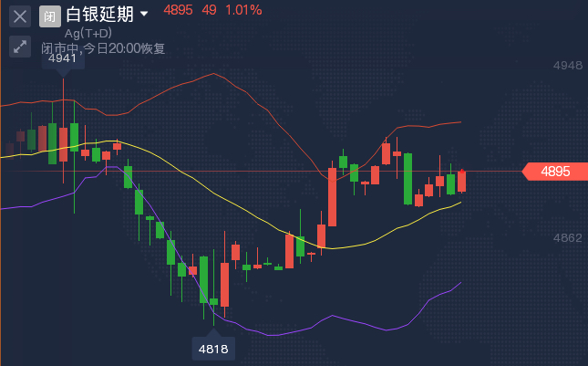Click the 49 price change value

pos(209,10)
